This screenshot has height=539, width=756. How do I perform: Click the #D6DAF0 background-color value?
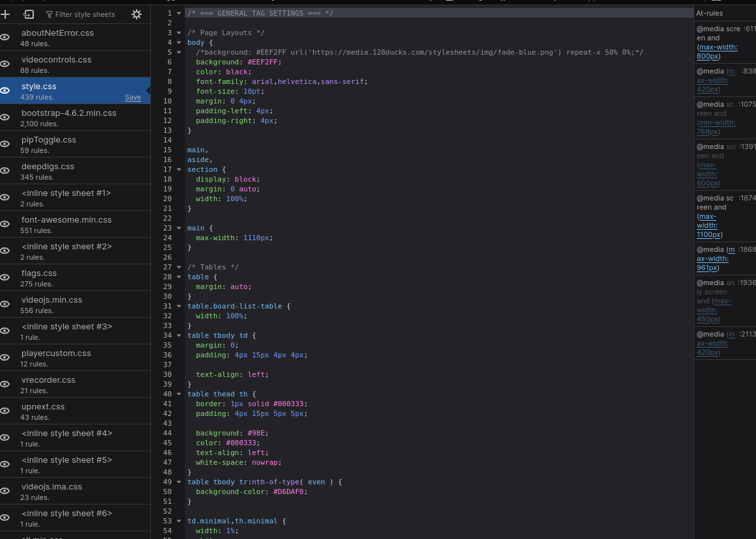click(288, 491)
